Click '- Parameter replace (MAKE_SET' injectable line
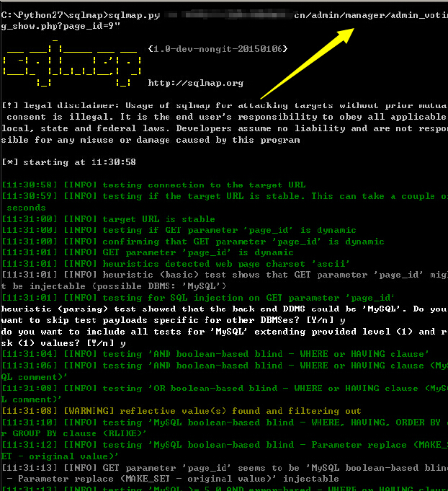This screenshot has width=448, height=491. coord(172,479)
